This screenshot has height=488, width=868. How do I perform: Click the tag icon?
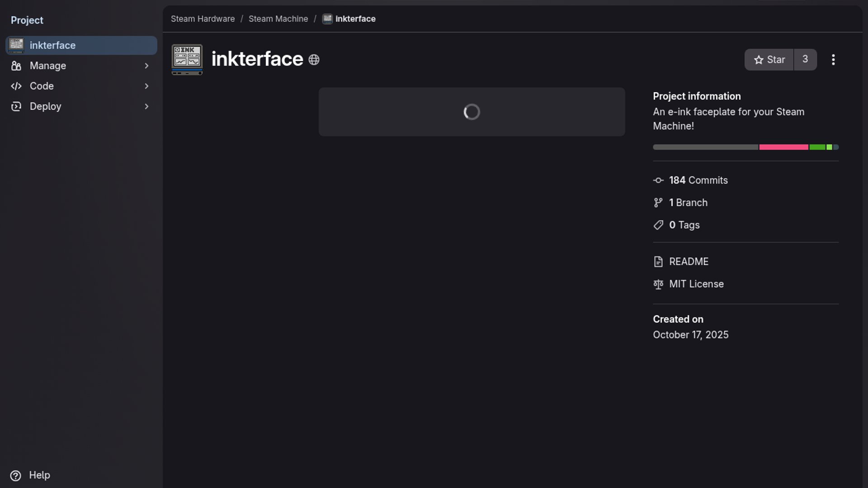[x=658, y=225]
